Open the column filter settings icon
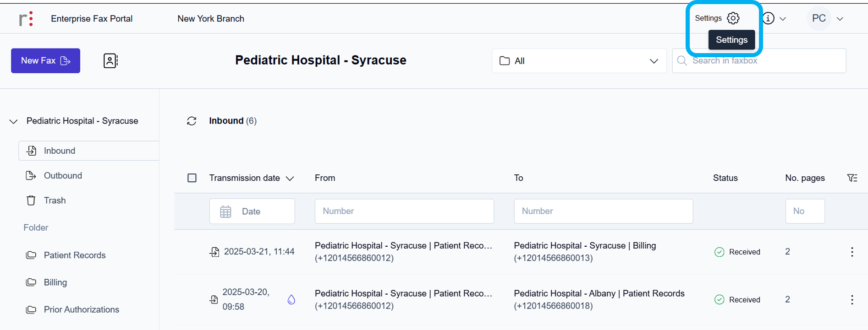 click(x=852, y=178)
